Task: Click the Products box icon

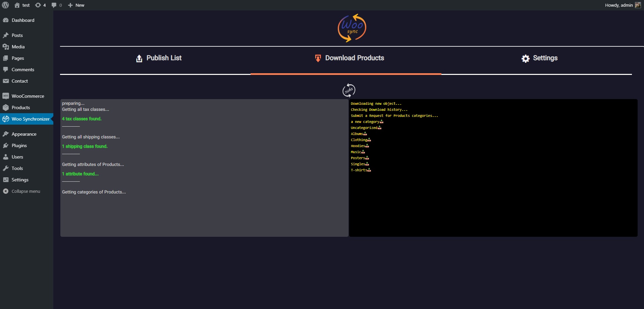Action: click(6, 107)
